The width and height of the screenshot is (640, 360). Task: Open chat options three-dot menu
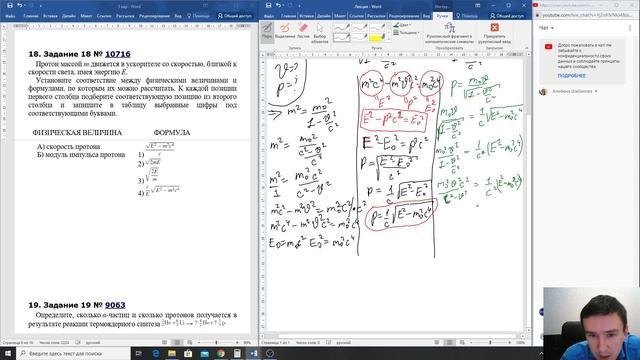tap(630, 28)
